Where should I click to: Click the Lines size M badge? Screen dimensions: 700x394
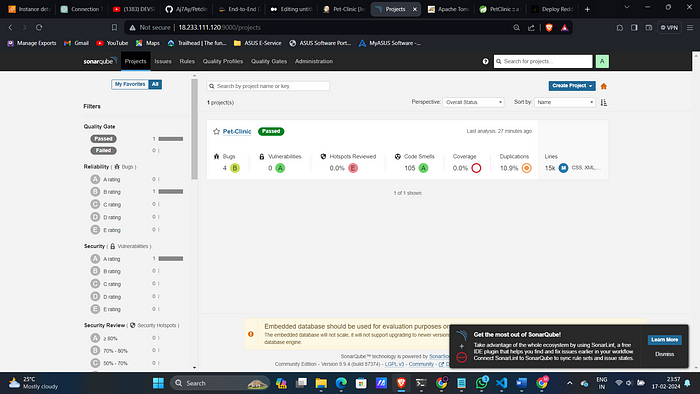pos(563,168)
